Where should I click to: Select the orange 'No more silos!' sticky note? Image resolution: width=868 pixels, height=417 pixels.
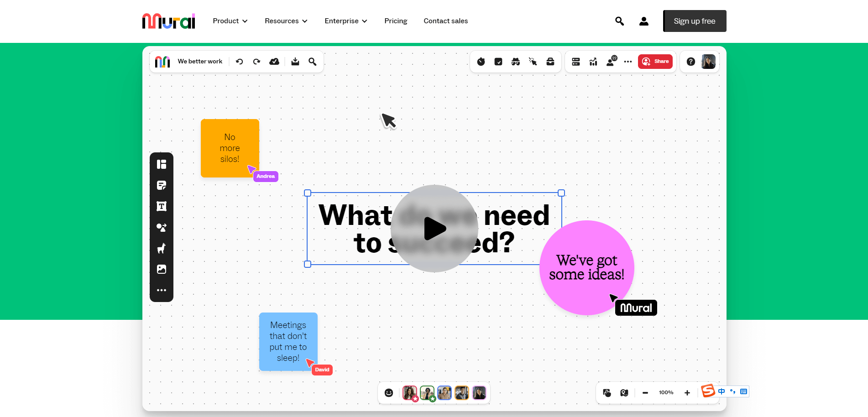pos(230,148)
